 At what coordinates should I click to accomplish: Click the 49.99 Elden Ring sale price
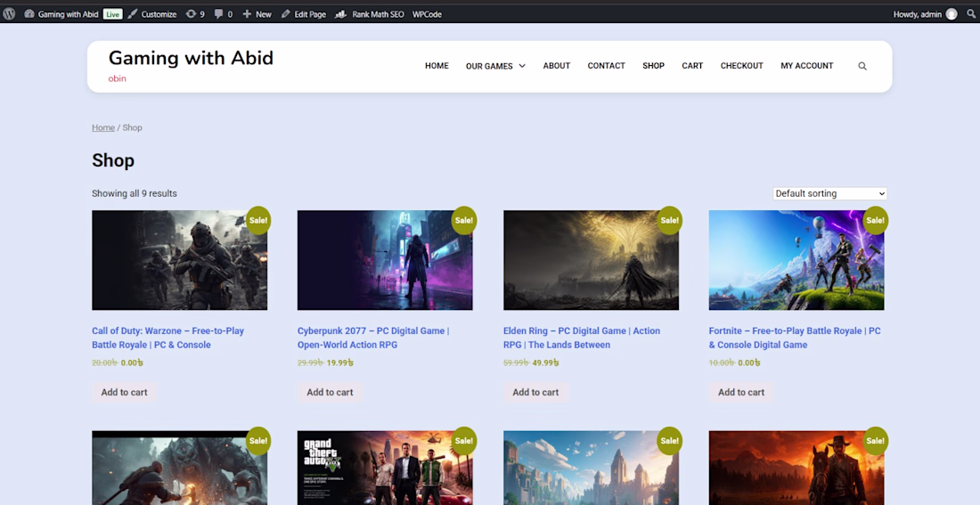coord(545,362)
